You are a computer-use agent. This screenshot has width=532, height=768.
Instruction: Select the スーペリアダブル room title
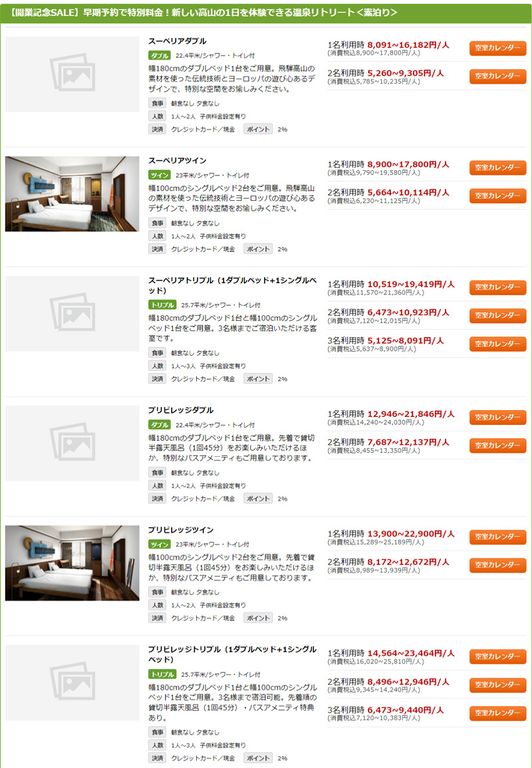click(178, 41)
